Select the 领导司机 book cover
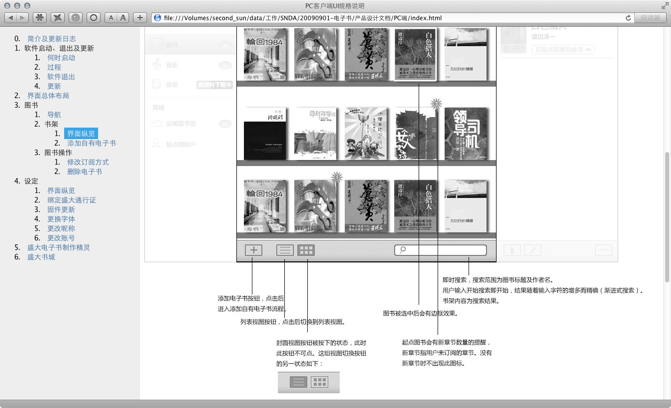This screenshot has height=408, width=671. (x=466, y=134)
